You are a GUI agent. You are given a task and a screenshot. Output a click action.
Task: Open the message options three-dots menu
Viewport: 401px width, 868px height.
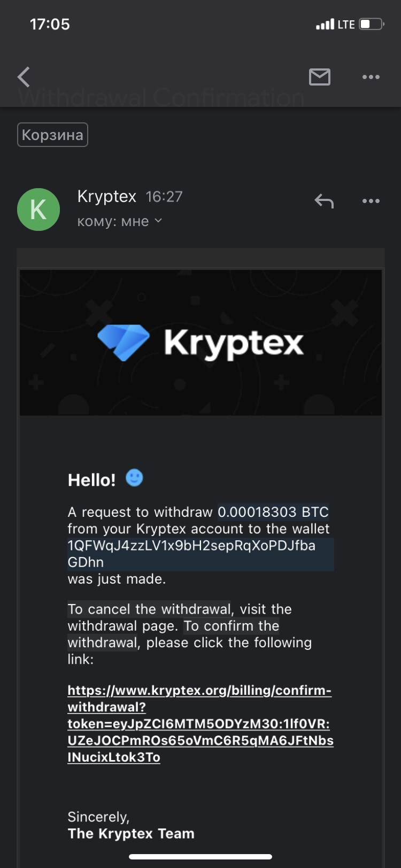click(x=371, y=201)
